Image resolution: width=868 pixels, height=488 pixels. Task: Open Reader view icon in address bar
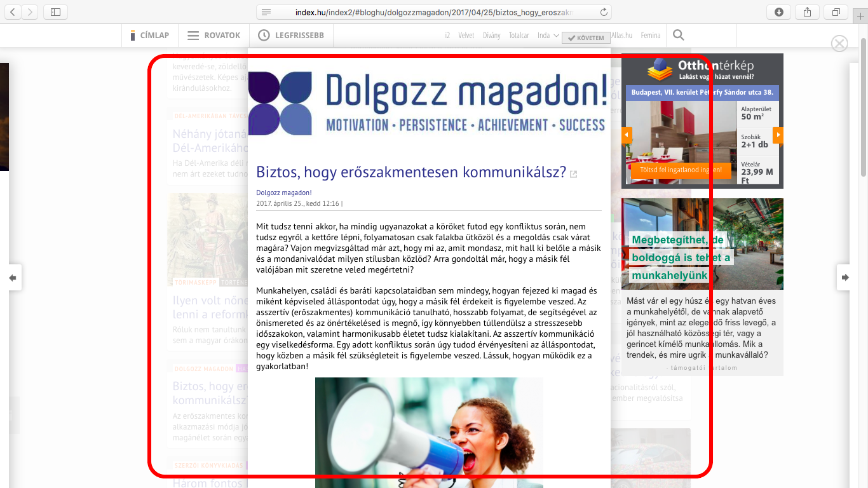(x=266, y=12)
